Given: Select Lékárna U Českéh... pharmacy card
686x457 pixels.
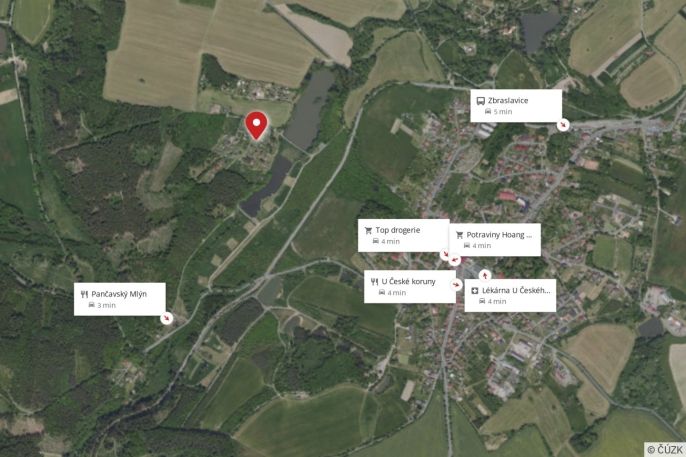Looking at the screenshot, I should [510, 296].
